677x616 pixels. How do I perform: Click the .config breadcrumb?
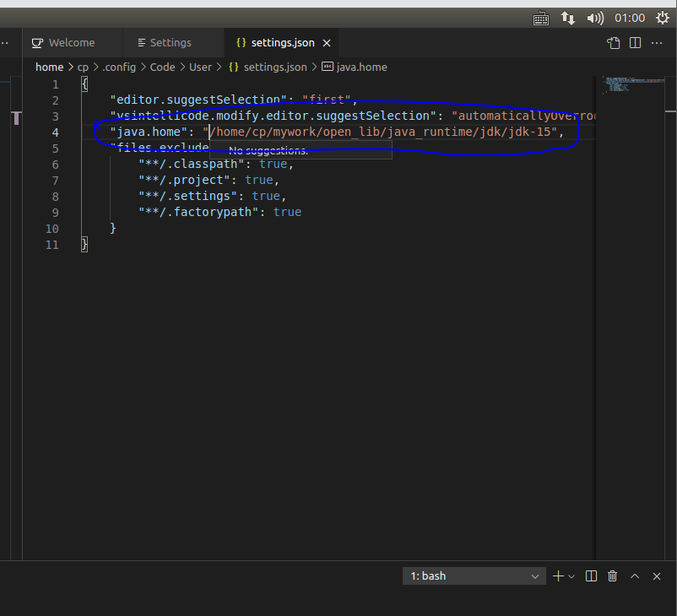click(x=119, y=68)
